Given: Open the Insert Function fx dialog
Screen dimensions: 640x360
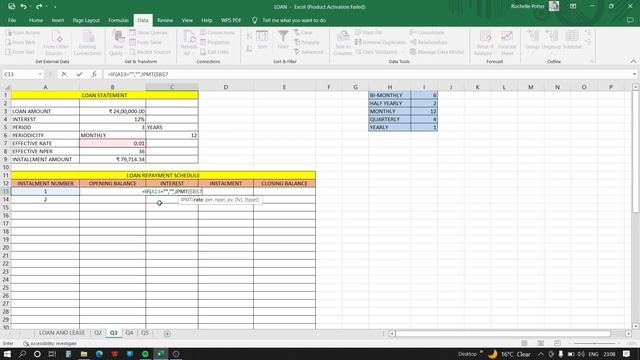Looking at the screenshot, I should tap(94, 74).
